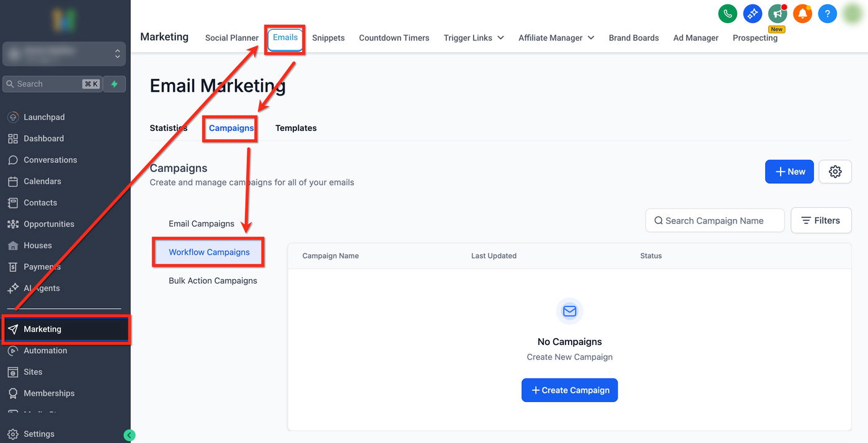Click the megaphone announcements icon

tap(777, 13)
